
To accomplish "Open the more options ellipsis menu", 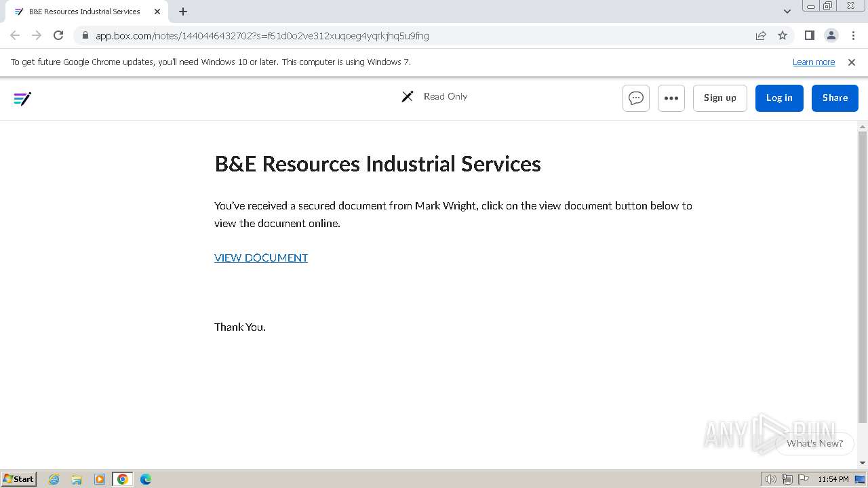I will [671, 98].
